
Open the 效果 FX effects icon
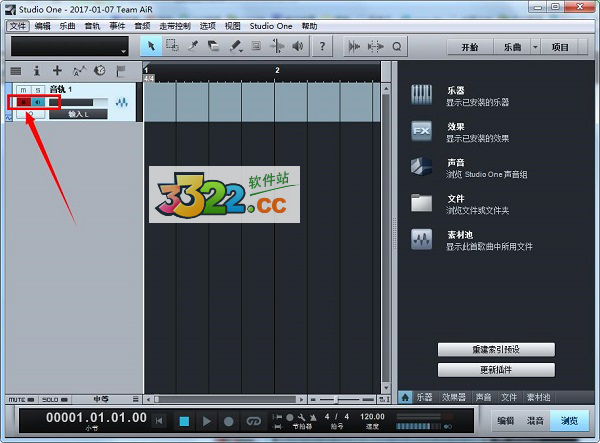[x=421, y=131]
